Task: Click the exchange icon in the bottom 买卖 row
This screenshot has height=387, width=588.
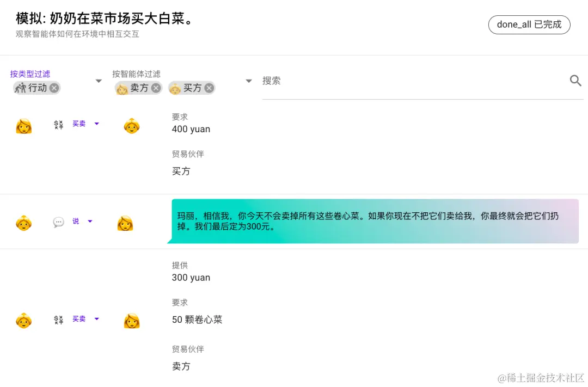Action: (x=58, y=319)
